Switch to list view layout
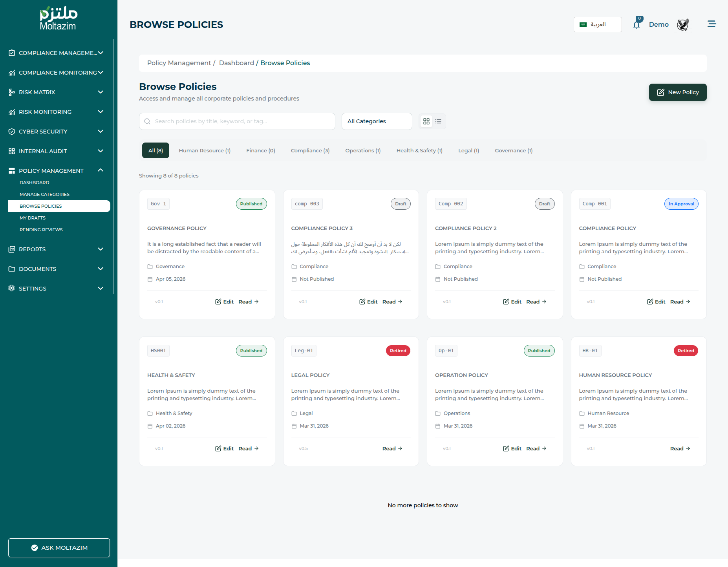This screenshot has width=728, height=567. click(x=438, y=121)
